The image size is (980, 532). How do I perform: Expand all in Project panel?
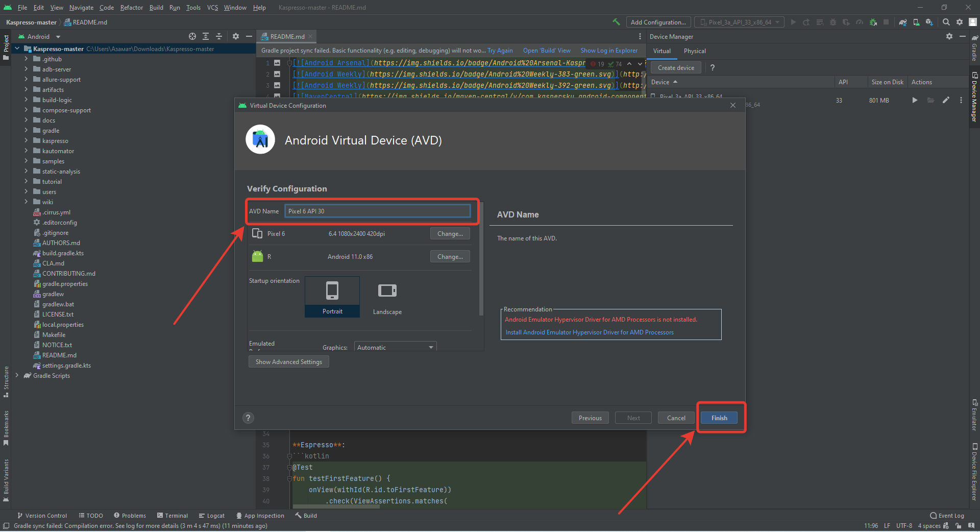206,36
